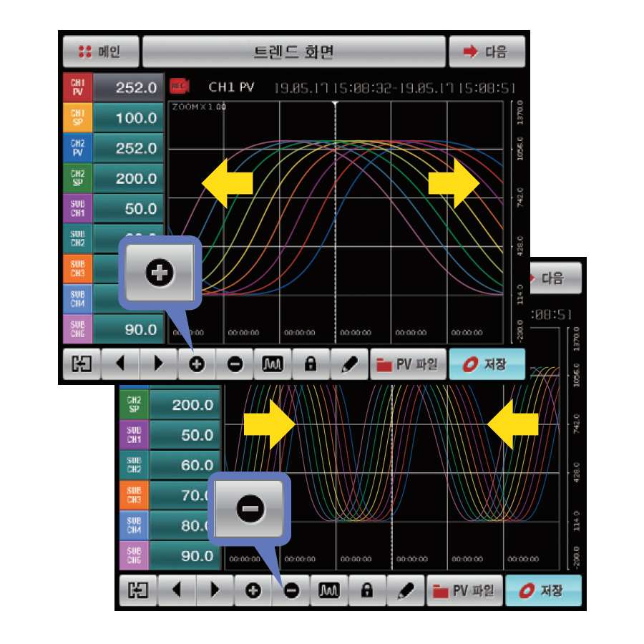Open PV 파일 in lower screen
The width and height of the screenshot is (644, 644).
(x=465, y=590)
